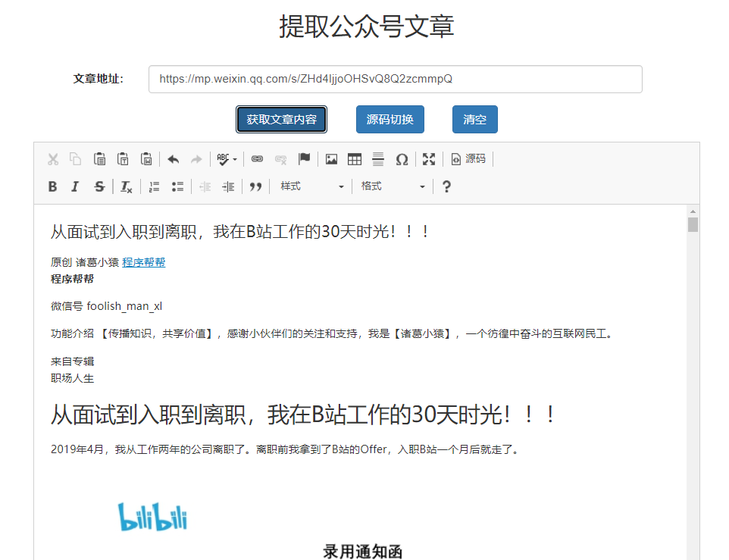The height and width of the screenshot is (560, 729).
Task: Click the first smaller article title line
Action: click(240, 231)
